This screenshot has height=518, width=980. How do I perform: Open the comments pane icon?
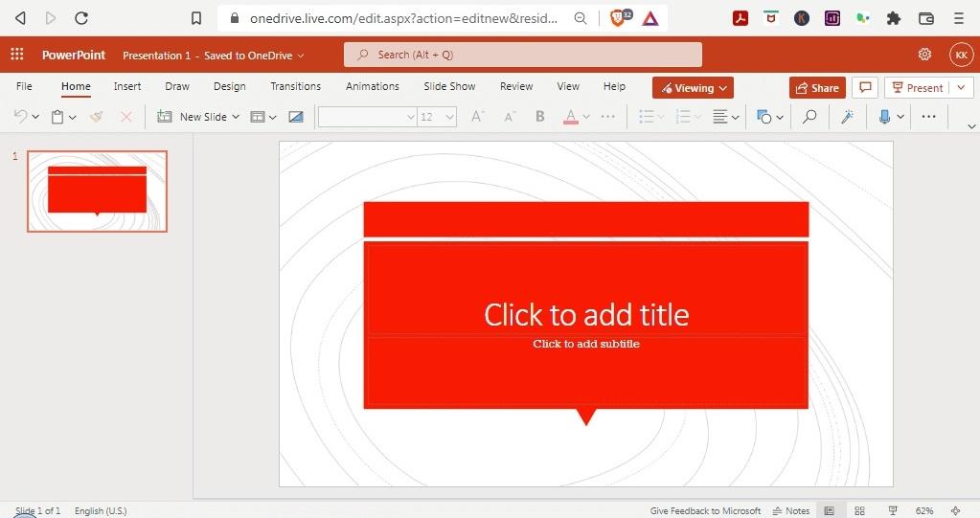(x=865, y=87)
